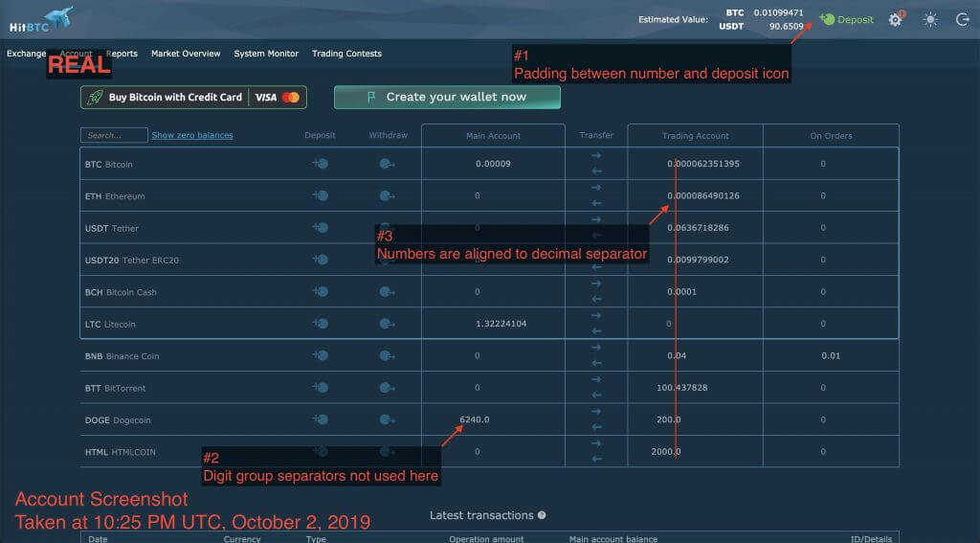This screenshot has width=980, height=543.
Task: Open the settings gear with notification badge
Action: tap(896, 19)
